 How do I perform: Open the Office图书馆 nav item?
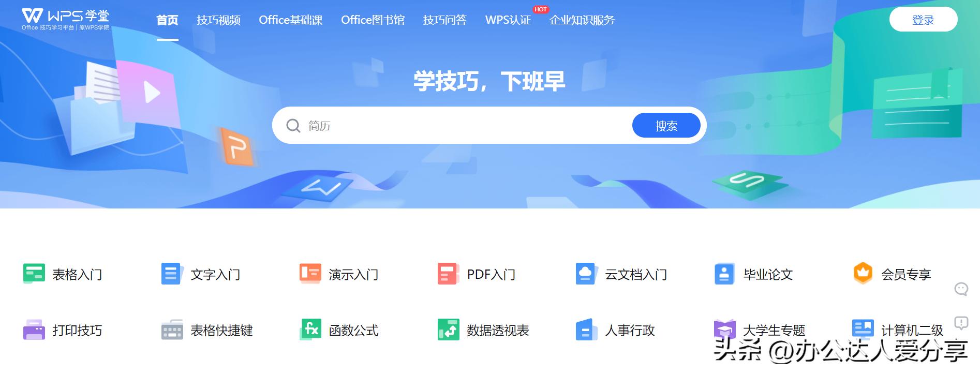click(x=373, y=20)
